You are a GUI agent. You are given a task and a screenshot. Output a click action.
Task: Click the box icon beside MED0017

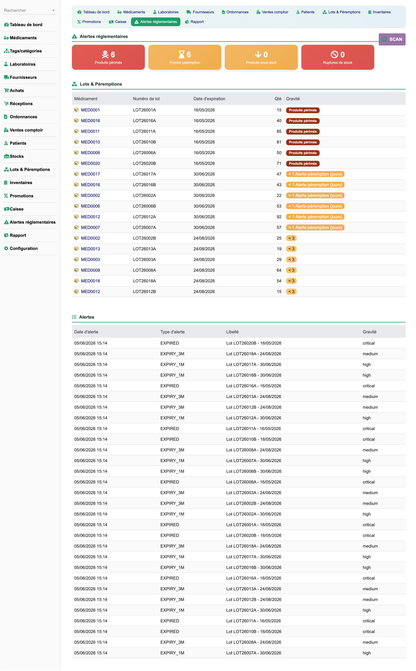point(77,174)
